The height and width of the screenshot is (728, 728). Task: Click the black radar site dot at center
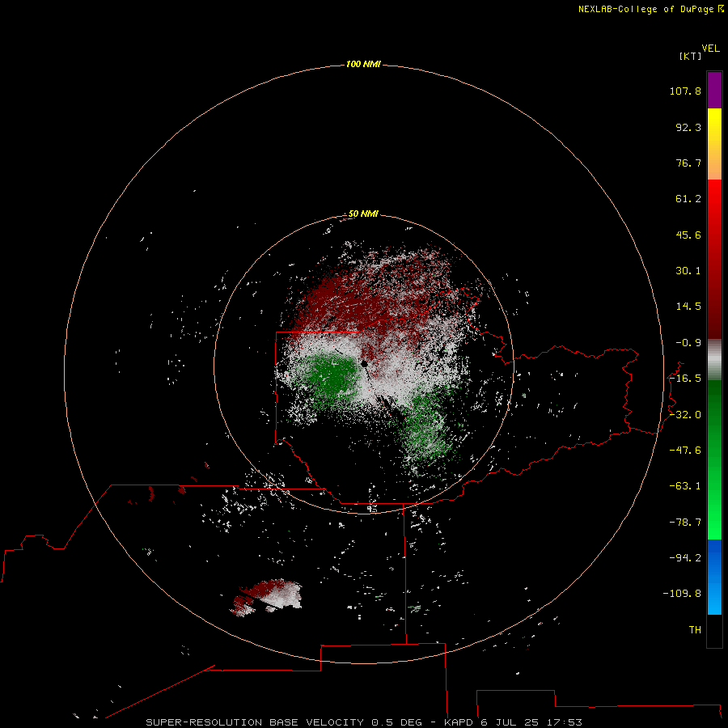365,364
